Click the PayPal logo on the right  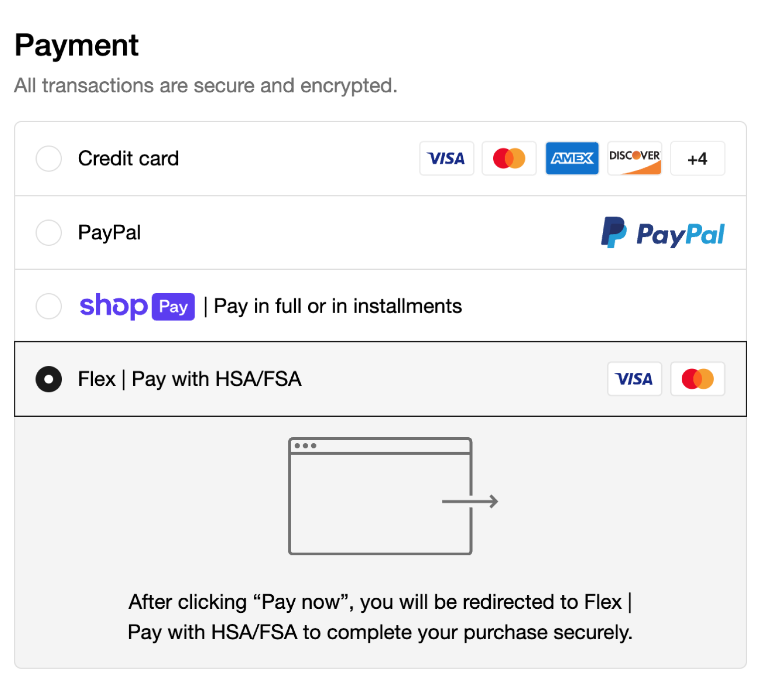[x=662, y=233]
